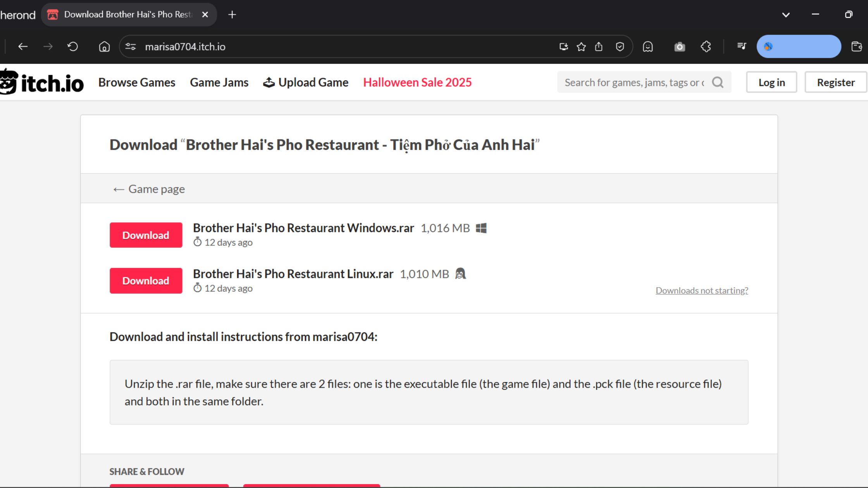Download the Windows.rar version of the game

pos(146,235)
